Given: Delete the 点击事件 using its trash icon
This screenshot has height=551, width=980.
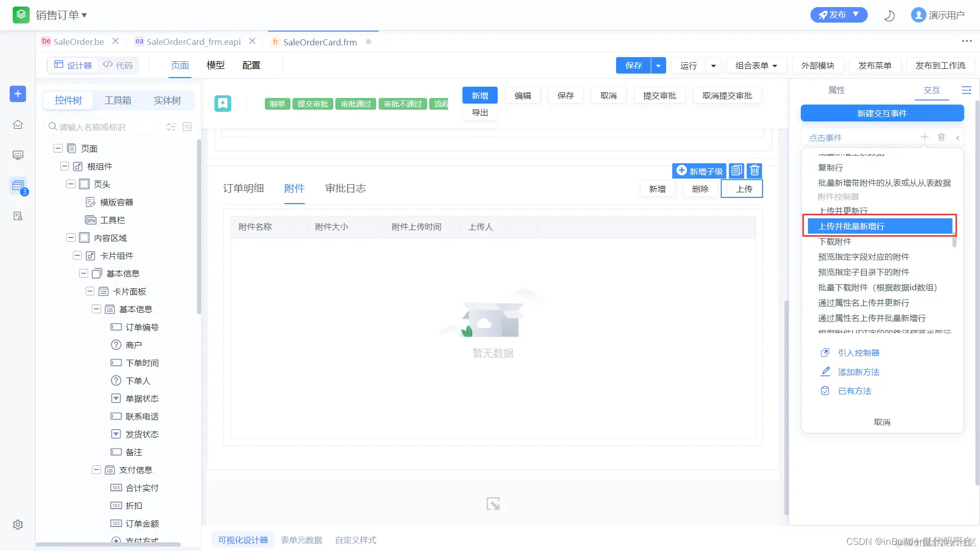Looking at the screenshot, I should coord(941,137).
